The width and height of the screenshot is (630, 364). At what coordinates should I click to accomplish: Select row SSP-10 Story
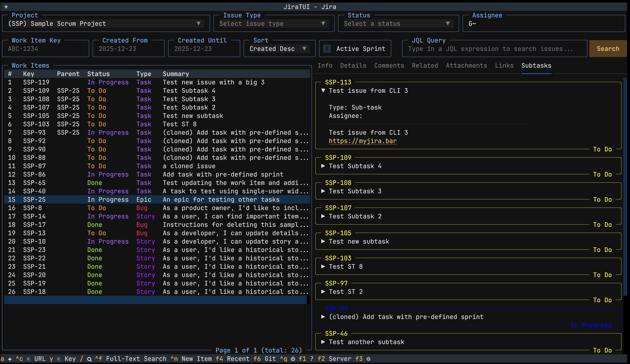click(x=157, y=241)
